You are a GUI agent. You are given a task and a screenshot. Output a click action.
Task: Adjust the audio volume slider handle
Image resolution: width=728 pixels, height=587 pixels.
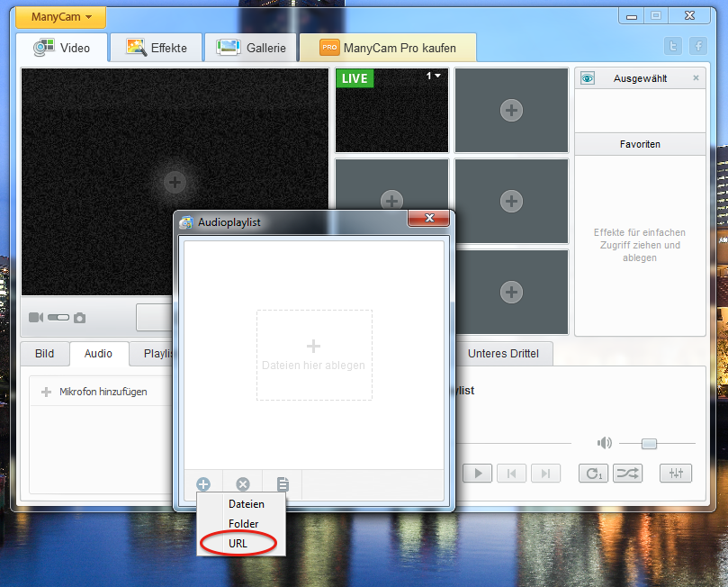coord(649,444)
